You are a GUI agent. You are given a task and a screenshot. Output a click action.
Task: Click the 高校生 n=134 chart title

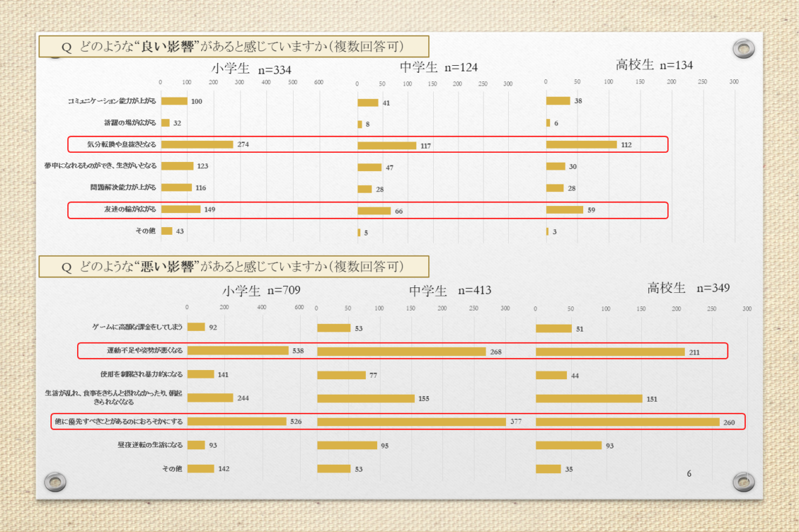(654, 65)
